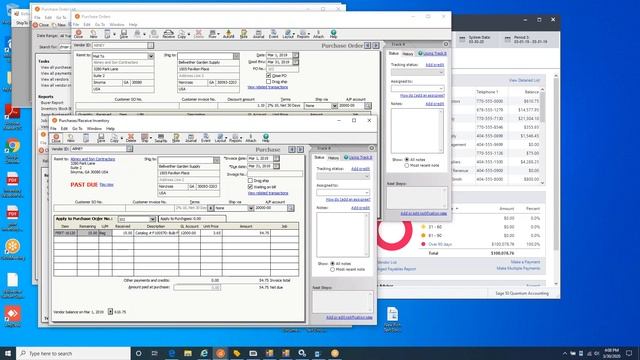Click List icon in Purchases/Receive Inventory toolbar
This screenshot has height=360, width=640.
tap(86, 138)
